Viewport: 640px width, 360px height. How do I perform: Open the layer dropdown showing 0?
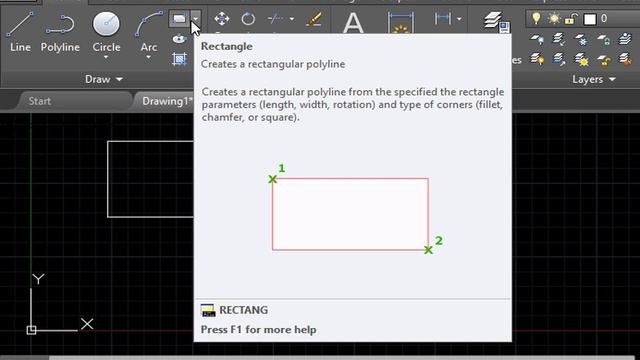point(584,19)
